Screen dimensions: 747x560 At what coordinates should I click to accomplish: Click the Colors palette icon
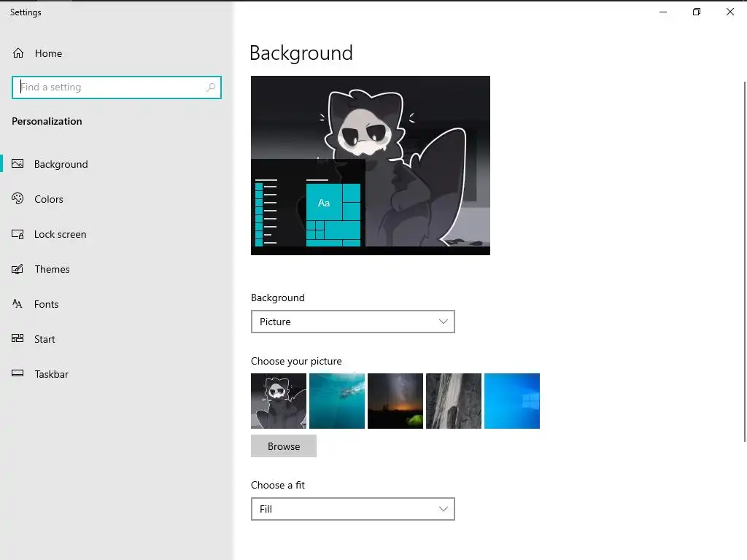point(18,198)
